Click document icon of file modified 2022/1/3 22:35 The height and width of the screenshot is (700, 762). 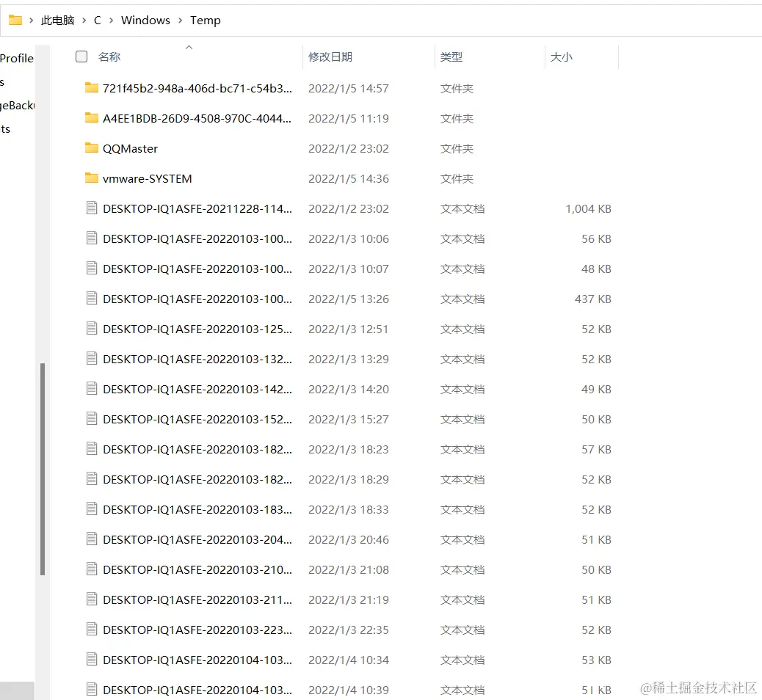point(91,630)
